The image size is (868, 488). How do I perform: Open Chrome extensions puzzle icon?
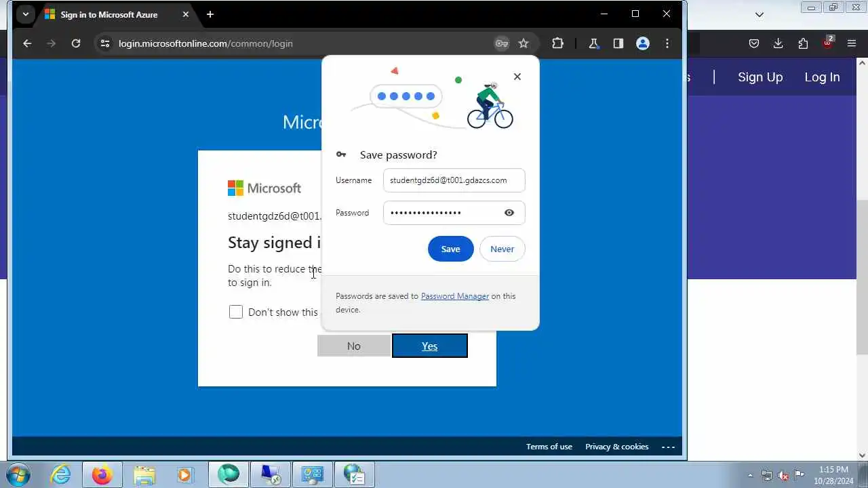[557, 43]
